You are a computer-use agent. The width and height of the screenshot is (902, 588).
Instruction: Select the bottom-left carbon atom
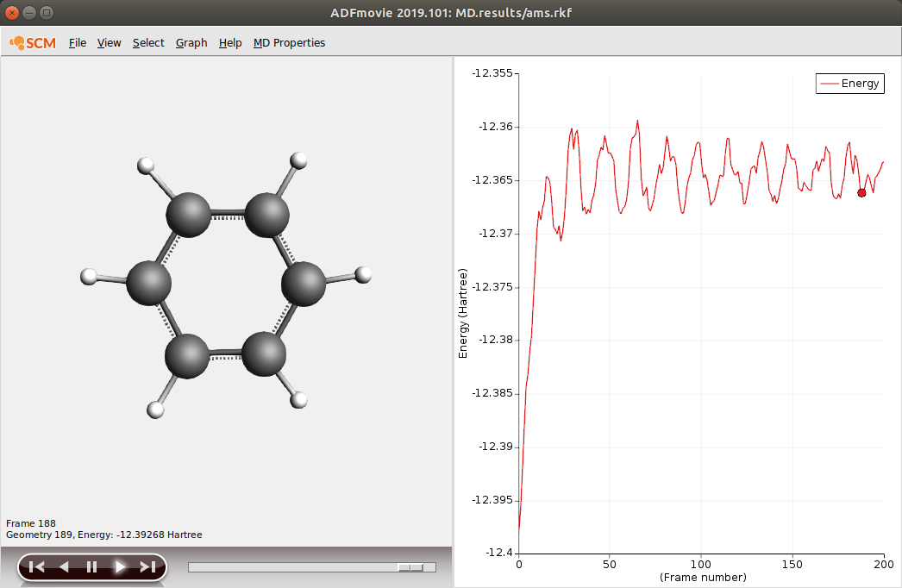point(187,356)
